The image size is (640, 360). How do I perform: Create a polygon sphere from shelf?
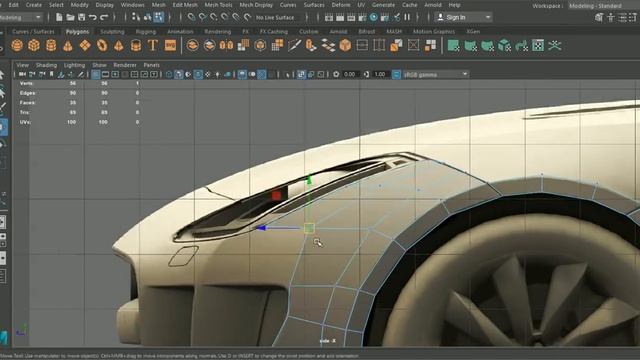click(17, 45)
